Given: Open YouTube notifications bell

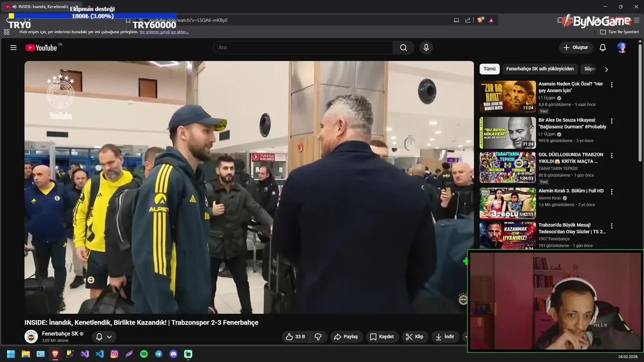Looking at the screenshot, I should click(603, 48).
